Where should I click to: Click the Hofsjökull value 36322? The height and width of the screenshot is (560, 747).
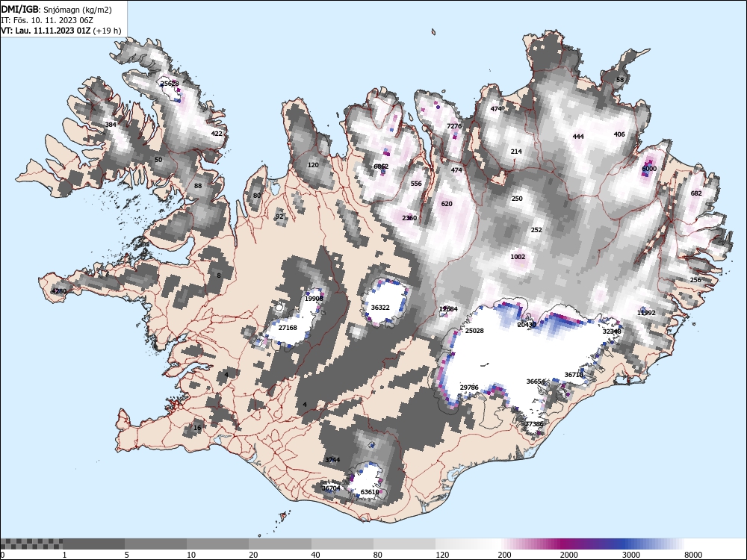pos(380,308)
